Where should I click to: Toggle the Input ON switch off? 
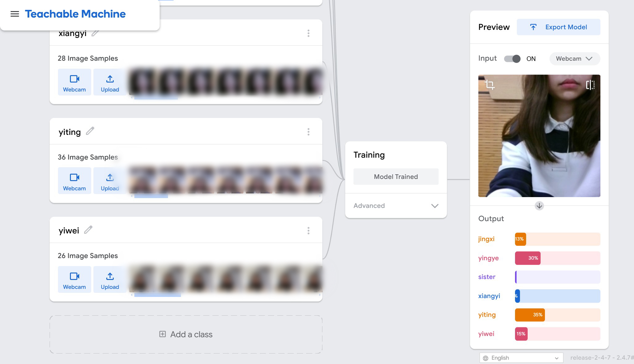(512, 59)
